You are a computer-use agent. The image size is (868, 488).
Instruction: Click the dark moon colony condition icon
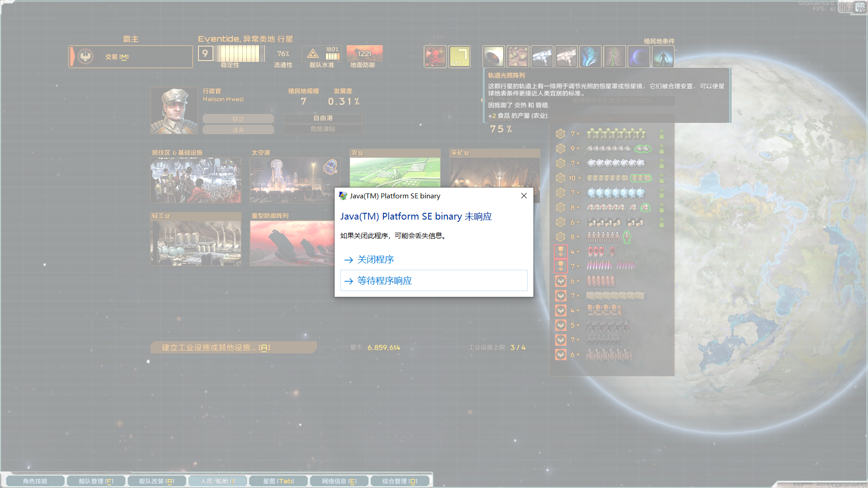point(639,56)
